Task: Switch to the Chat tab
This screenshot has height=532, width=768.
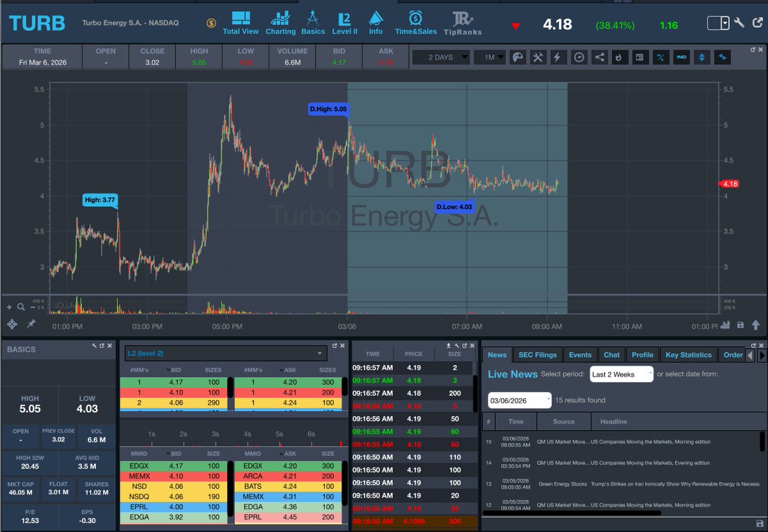Action: pos(612,355)
